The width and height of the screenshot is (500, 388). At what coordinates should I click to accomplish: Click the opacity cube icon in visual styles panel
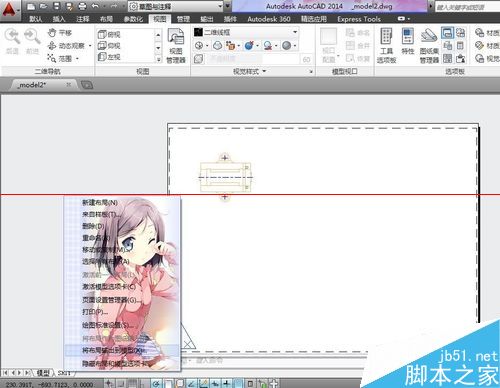198,59
